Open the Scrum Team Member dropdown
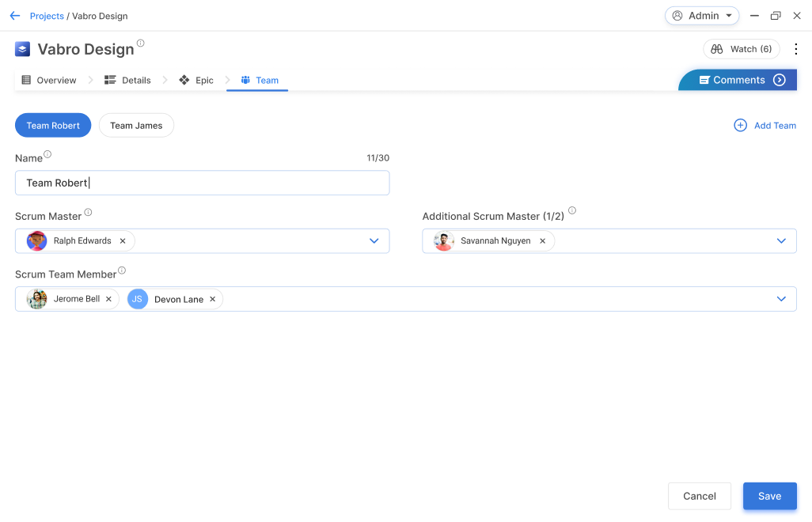812x522 pixels. coord(781,299)
